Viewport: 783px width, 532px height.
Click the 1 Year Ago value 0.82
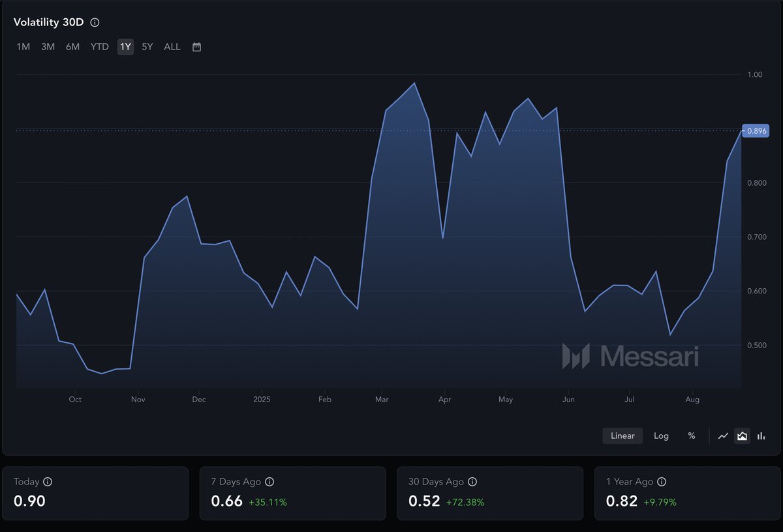click(622, 501)
